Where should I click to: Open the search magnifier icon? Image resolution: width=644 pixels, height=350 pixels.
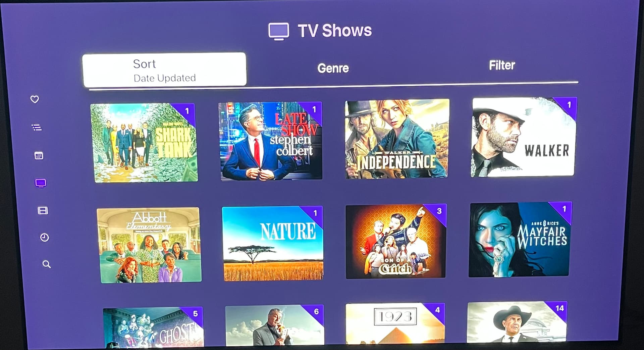tap(47, 264)
